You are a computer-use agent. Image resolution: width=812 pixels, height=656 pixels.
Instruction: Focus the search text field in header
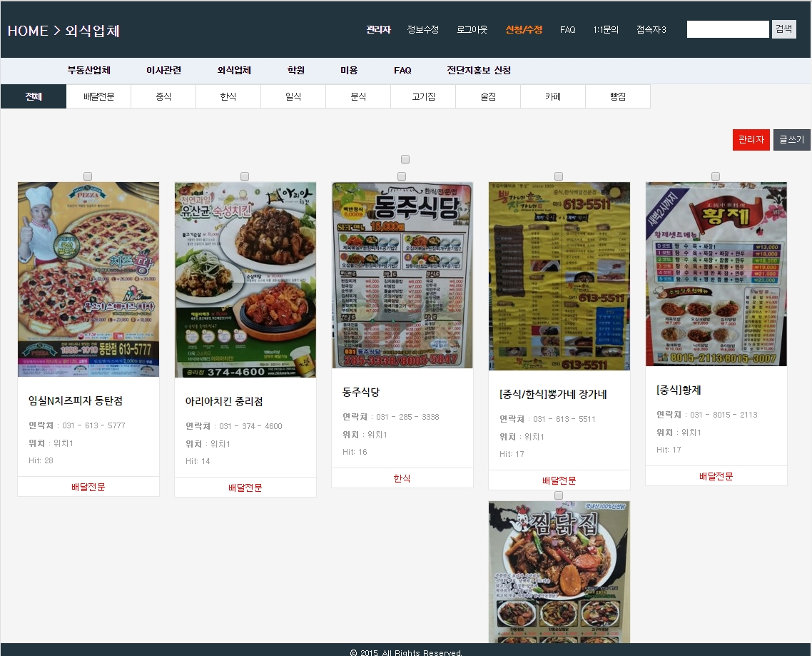pyautogui.click(x=728, y=29)
